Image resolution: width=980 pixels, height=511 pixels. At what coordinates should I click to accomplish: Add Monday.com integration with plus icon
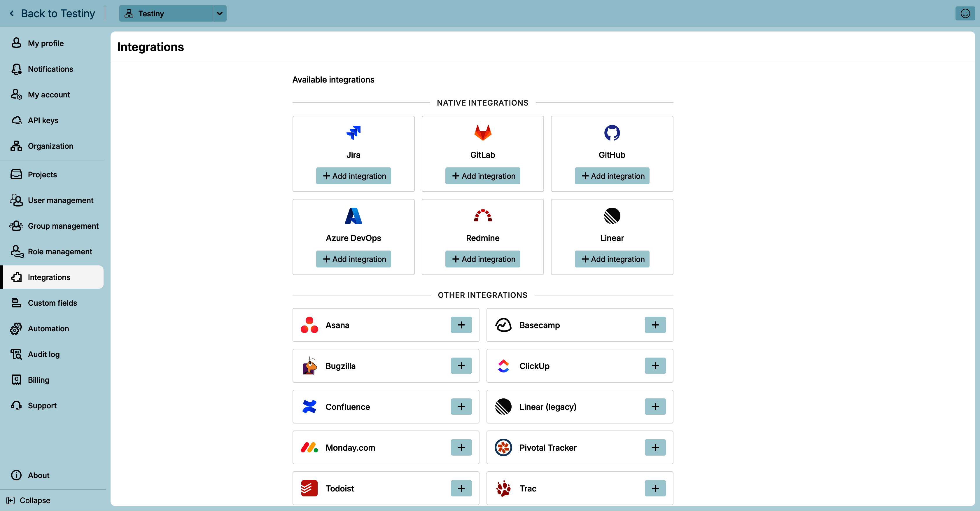[461, 447]
